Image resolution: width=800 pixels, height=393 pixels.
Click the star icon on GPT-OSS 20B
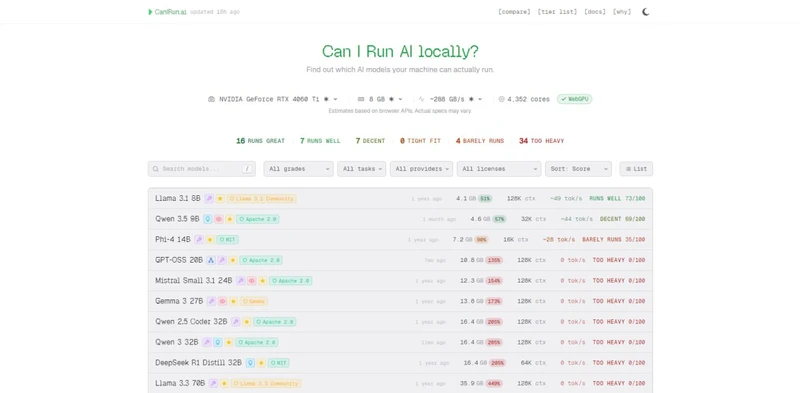[233, 260]
